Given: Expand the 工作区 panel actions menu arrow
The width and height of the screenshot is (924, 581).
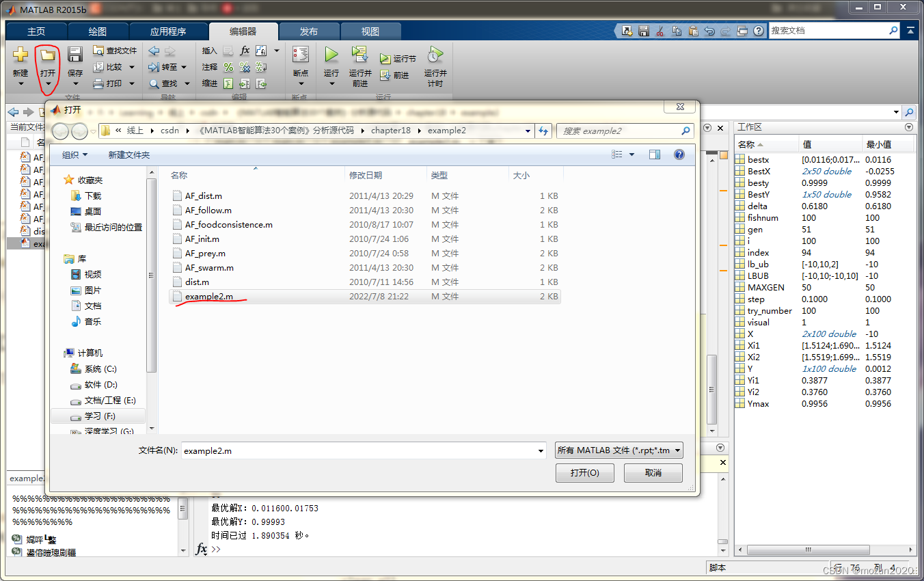Looking at the screenshot, I should coord(909,127).
